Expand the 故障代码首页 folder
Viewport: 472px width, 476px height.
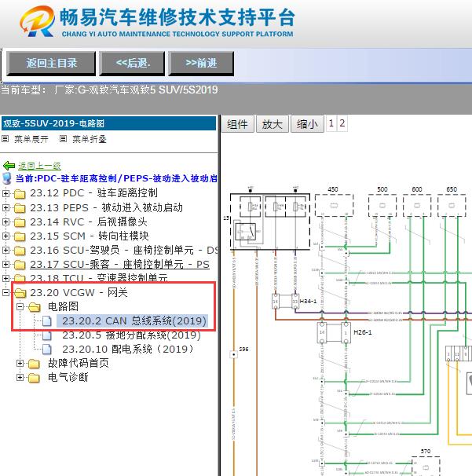(20, 364)
